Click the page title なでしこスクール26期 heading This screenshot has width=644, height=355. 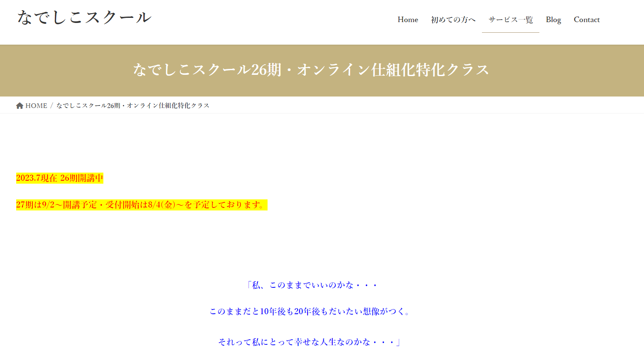(x=311, y=70)
